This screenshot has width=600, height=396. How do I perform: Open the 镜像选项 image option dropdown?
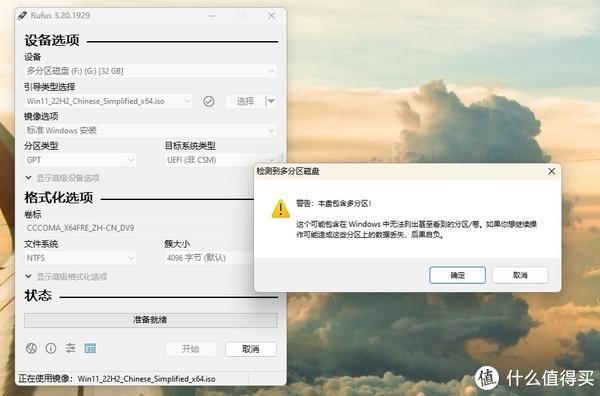150,130
